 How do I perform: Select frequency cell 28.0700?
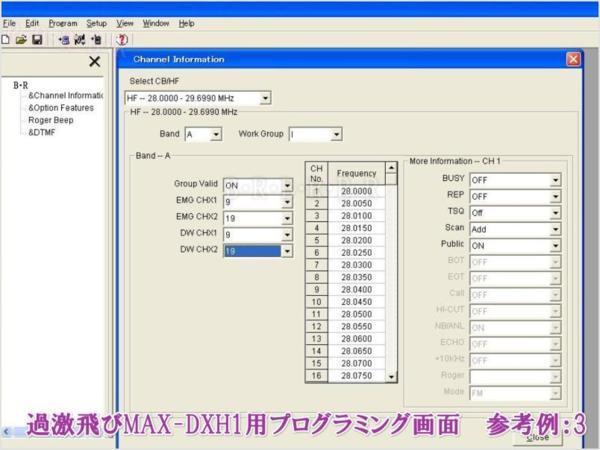(357, 363)
